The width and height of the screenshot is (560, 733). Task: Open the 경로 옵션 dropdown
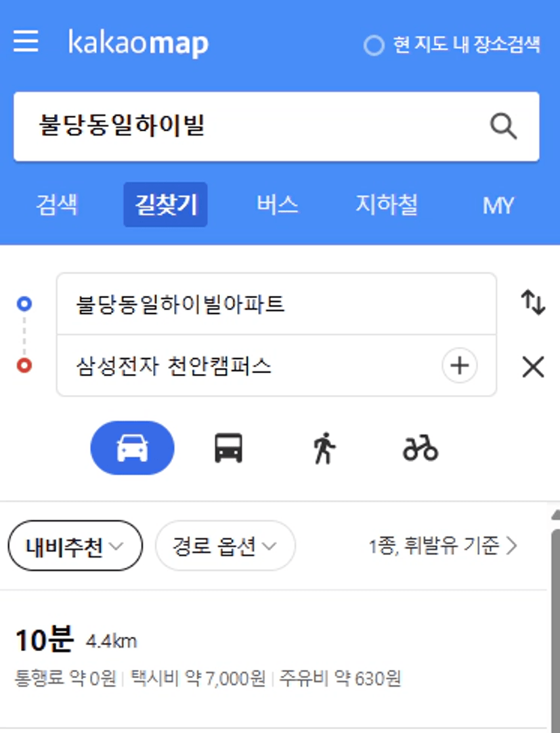coord(225,545)
